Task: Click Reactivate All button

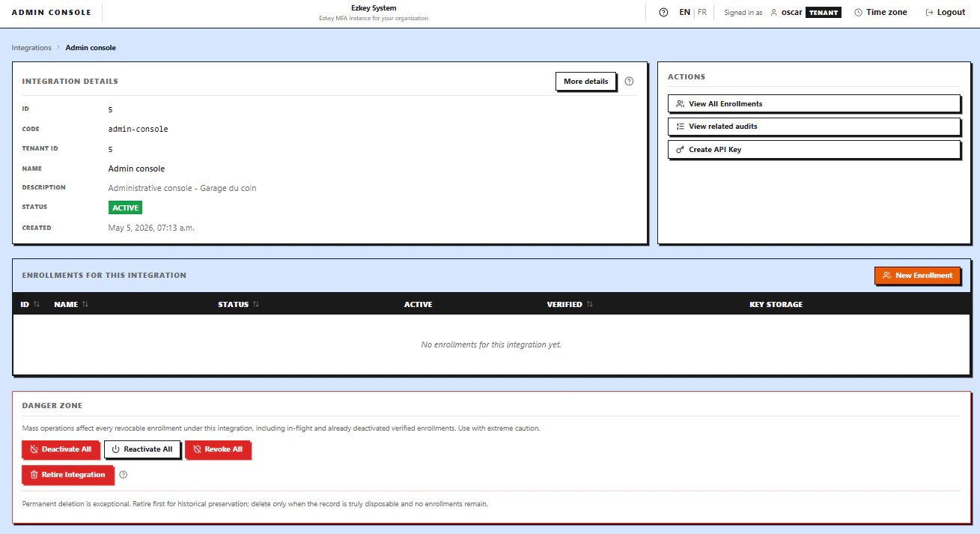Action: click(141, 449)
